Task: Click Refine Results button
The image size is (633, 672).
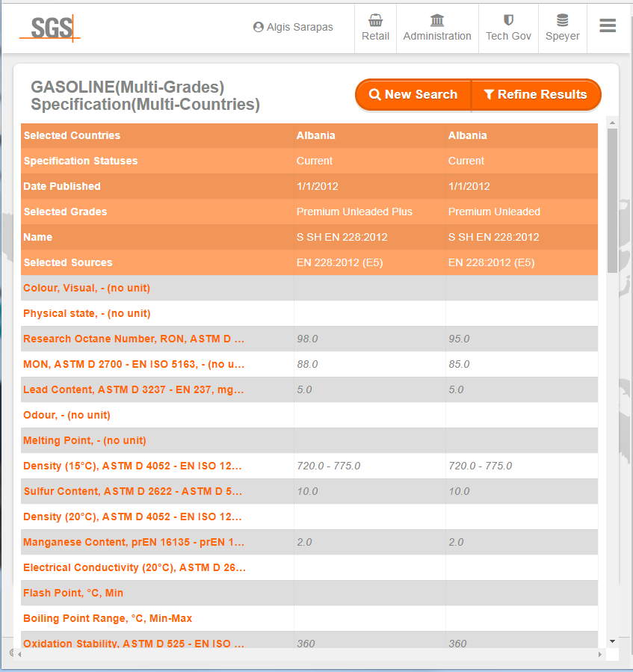Action: tap(536, 94)
